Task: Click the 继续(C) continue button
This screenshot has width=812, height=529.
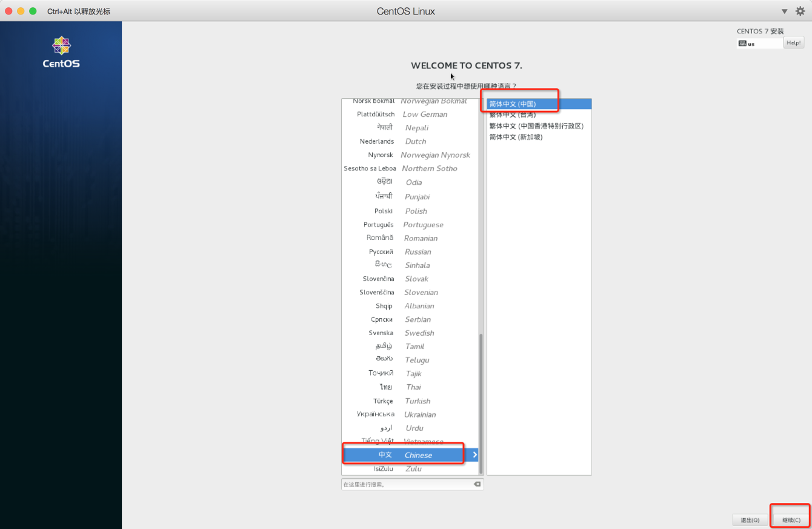Action: tap(791, 520)
